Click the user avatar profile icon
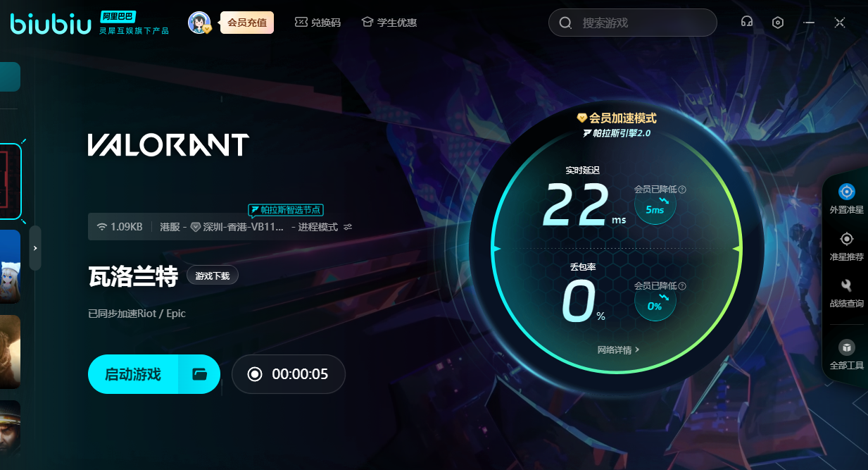 point(199,23)
